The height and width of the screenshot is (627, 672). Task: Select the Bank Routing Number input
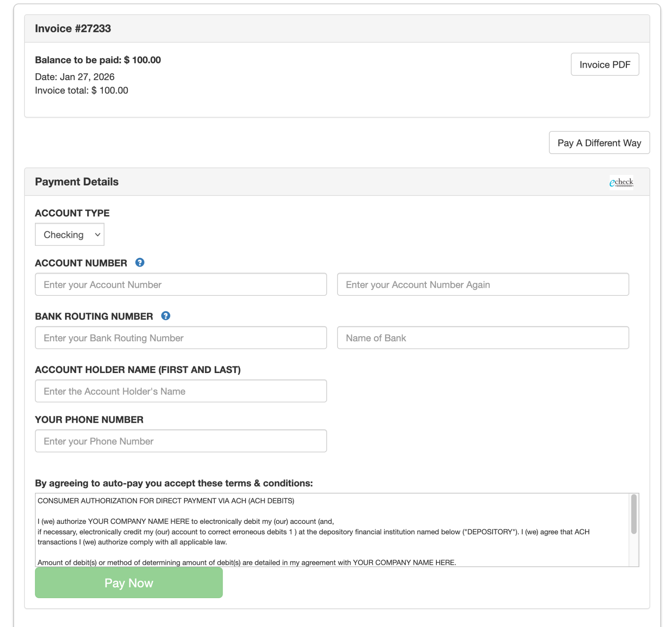coord(181,338)
